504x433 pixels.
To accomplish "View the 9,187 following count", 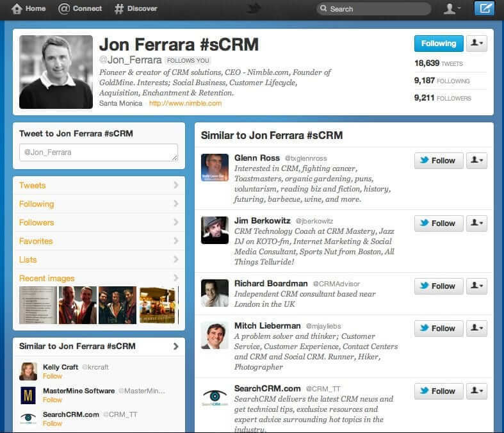I will pyautogui.click(x=442, y=80).
